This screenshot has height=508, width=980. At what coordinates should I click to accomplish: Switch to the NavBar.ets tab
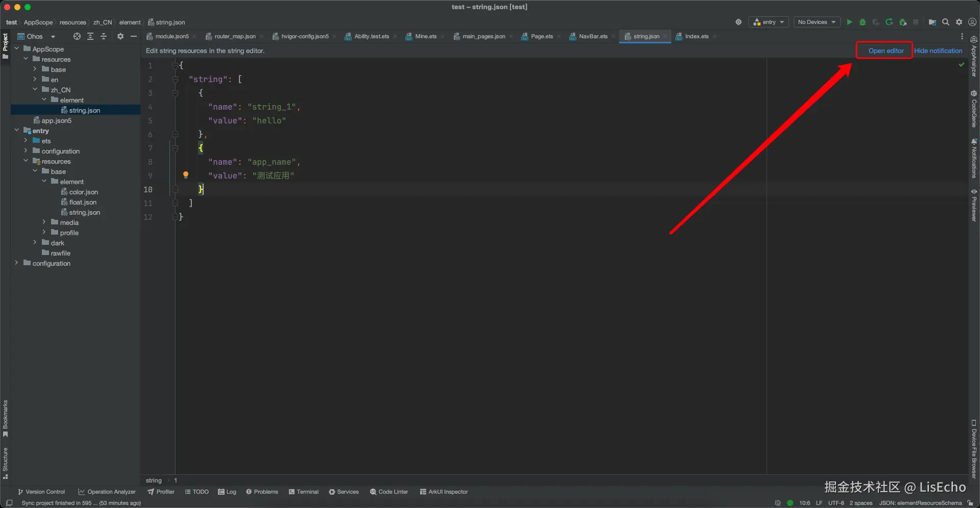(593, 36)
